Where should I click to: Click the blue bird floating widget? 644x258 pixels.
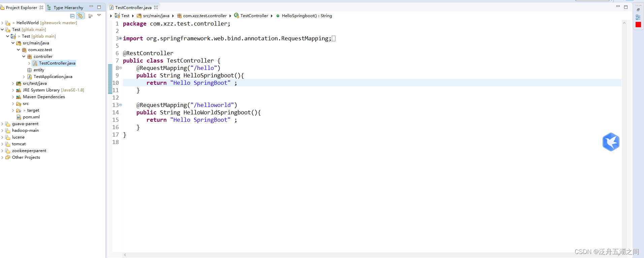point(611,142)
